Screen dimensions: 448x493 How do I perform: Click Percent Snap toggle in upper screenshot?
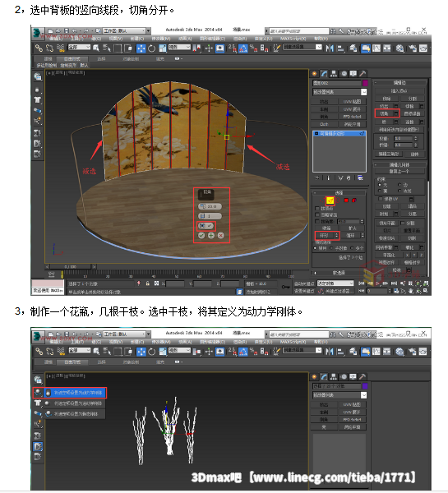[x=253, y=48]
